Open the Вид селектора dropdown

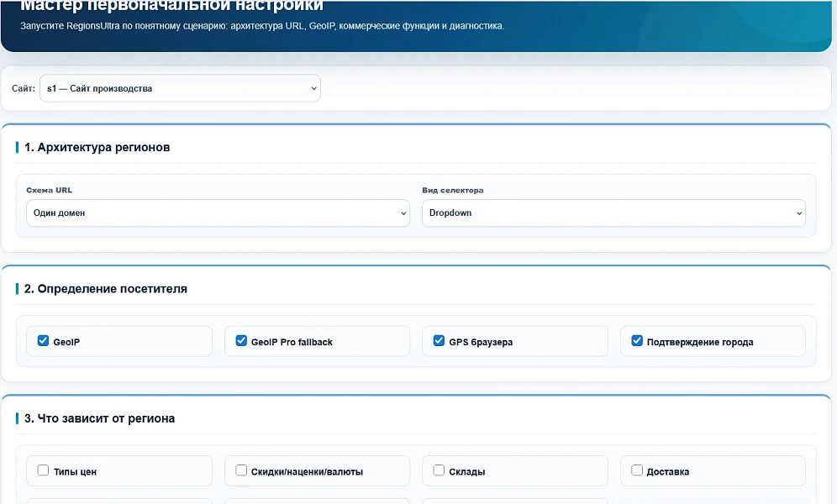click(x=613, y=213)
